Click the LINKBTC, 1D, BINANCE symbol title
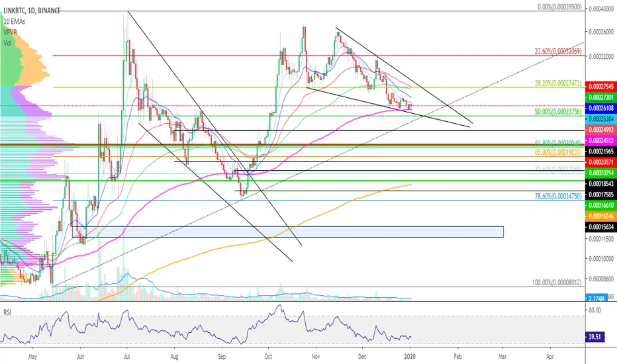 coord(32,11)
